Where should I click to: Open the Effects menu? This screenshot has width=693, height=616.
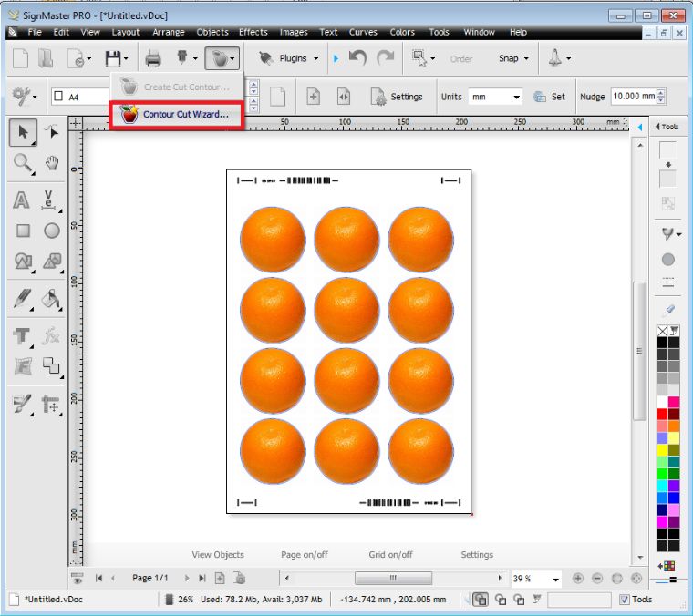(253, 32)
